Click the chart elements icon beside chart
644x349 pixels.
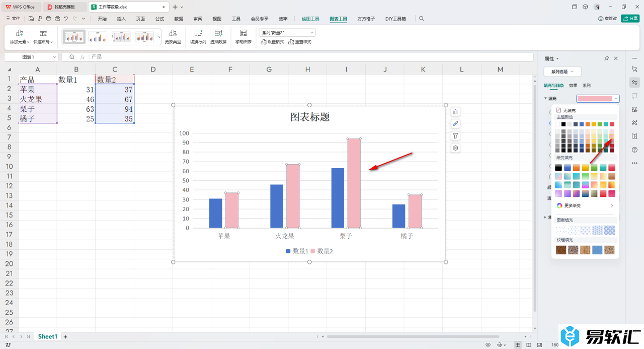point(455,112)
